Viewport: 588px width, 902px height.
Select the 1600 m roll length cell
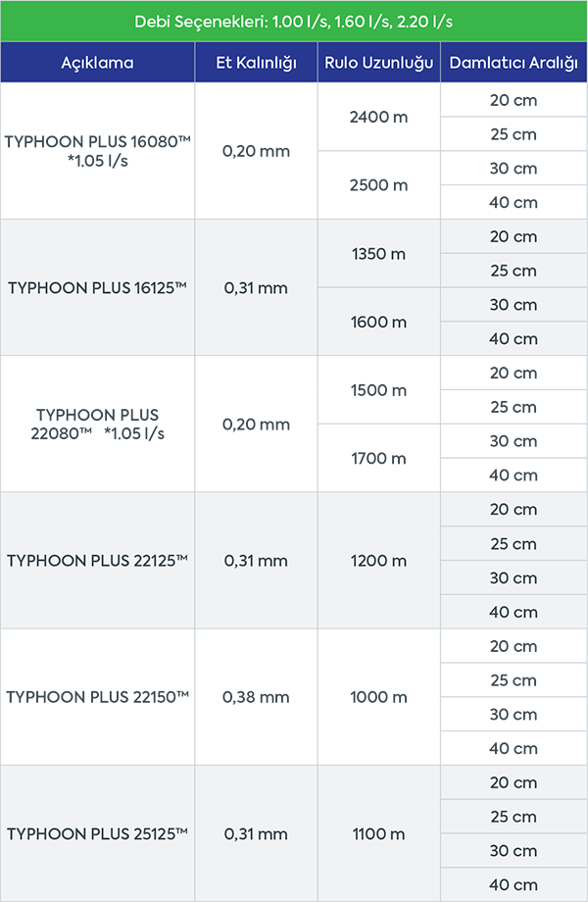point(378,322)
